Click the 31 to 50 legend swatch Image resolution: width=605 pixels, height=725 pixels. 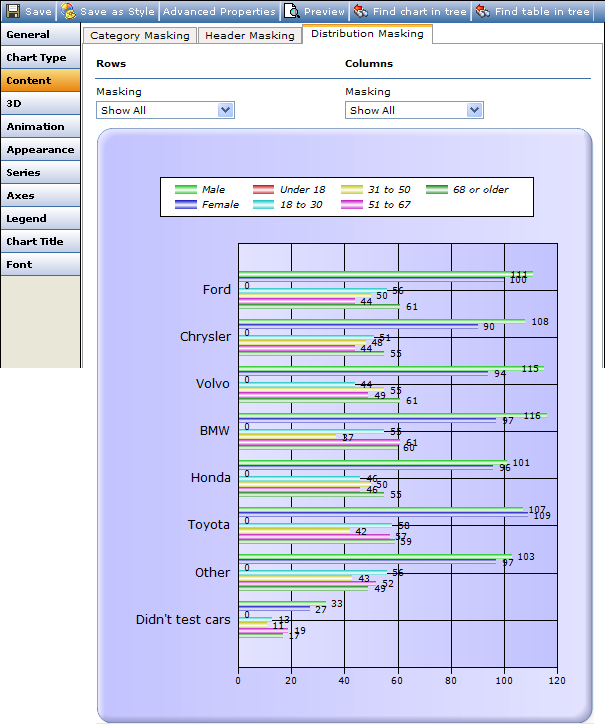[352, 190]
